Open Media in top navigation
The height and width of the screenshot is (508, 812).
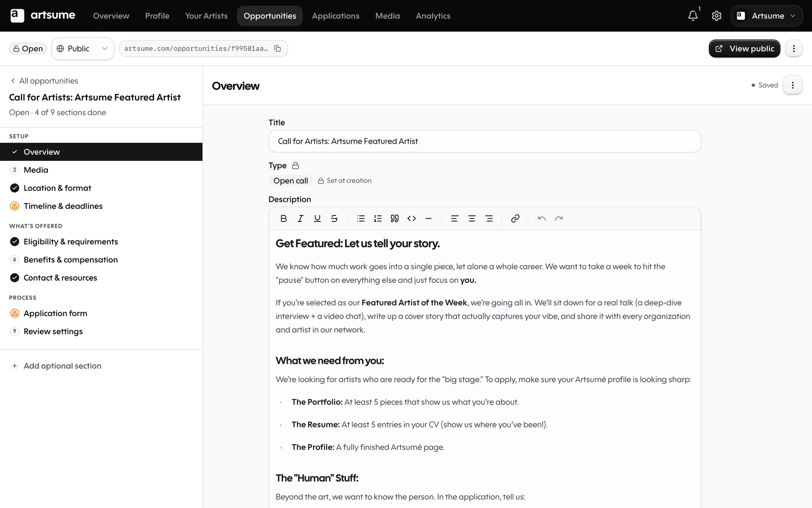pos(387,16)
